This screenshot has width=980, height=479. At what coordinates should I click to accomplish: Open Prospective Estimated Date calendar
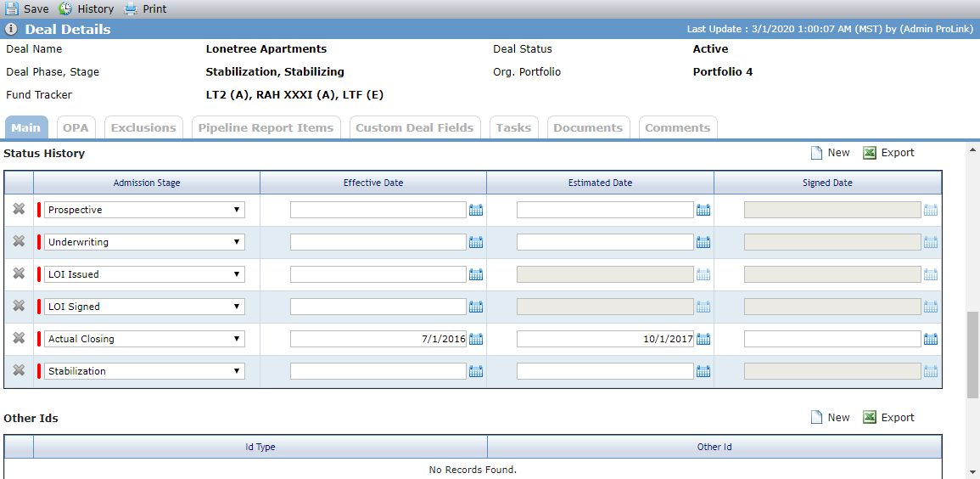703,210
